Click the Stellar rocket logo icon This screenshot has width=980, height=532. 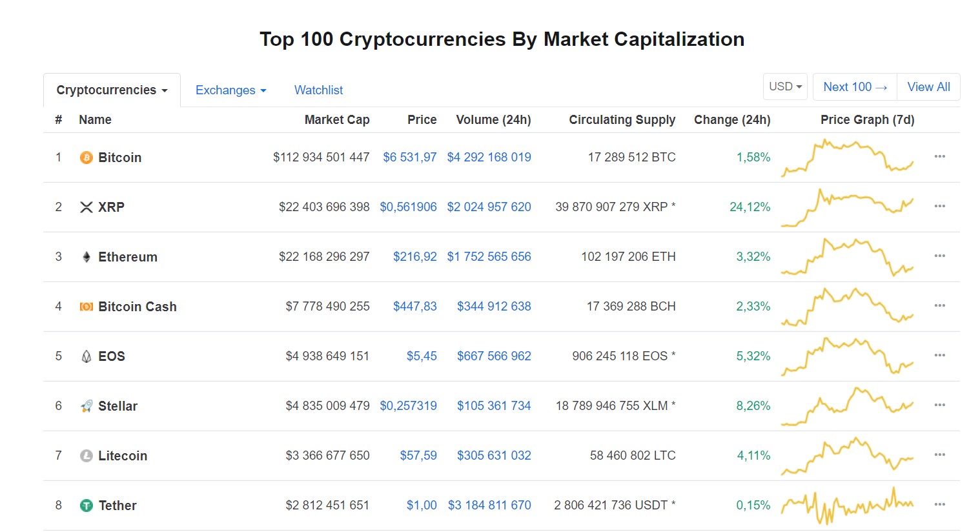coord(86,406)
